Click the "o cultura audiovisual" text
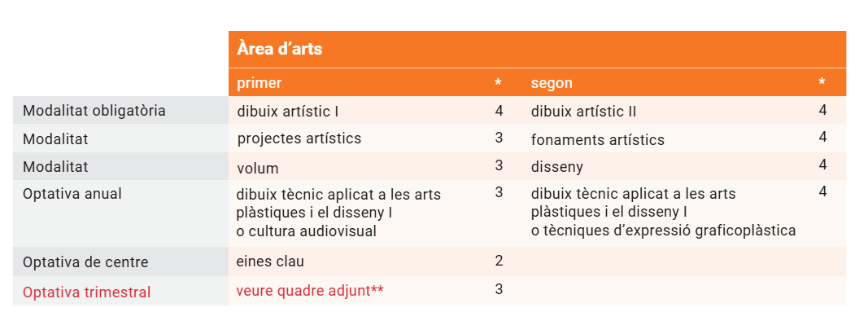The image size is (868, 334). 308,231
